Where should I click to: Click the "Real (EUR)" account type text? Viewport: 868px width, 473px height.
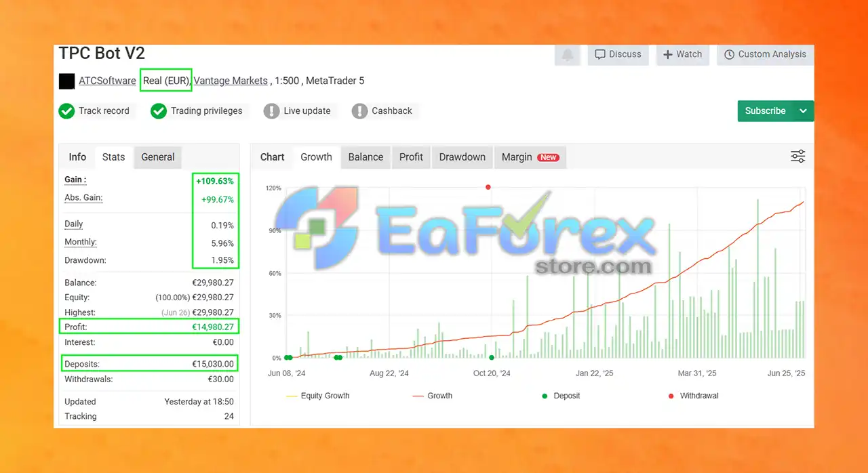[166, 81]
